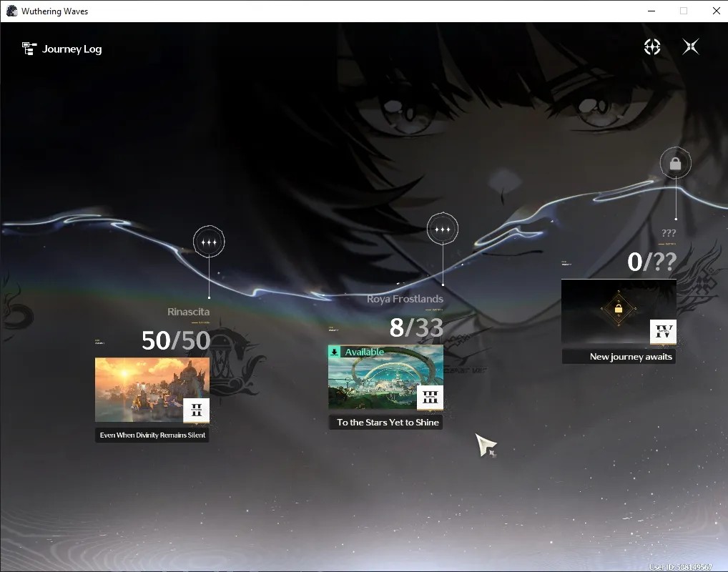The image size is (728, 572).
Task: Open the Rinascita chapter thumbnail
Action: (152, 390)
